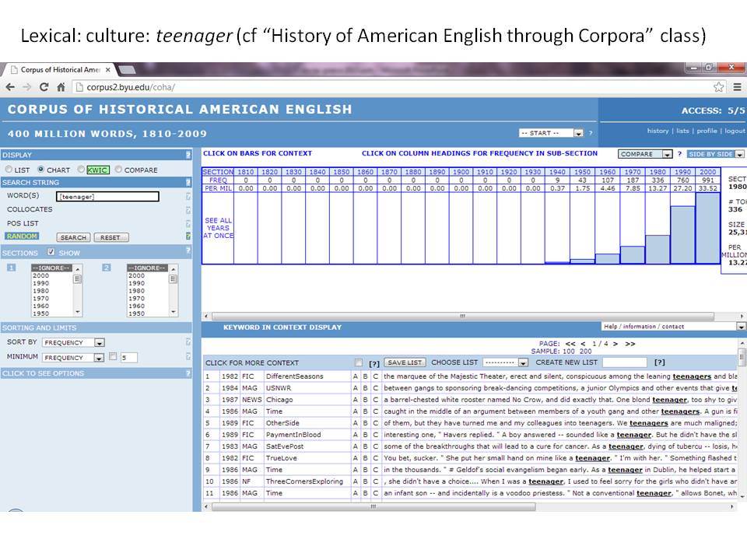Select the COMPARE display radio button
This screenshot has width=747, height=560.
tap(118, 170)
